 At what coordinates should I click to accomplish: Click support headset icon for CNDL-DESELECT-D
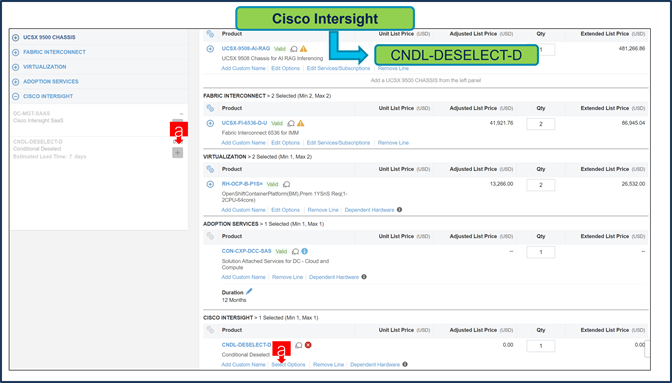pos(299,345)
